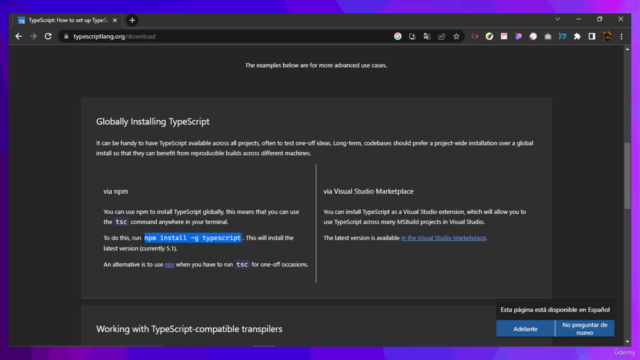Go back to the previous page
Image resolution: width=640 pixels, height=360 pixels.
19,36
